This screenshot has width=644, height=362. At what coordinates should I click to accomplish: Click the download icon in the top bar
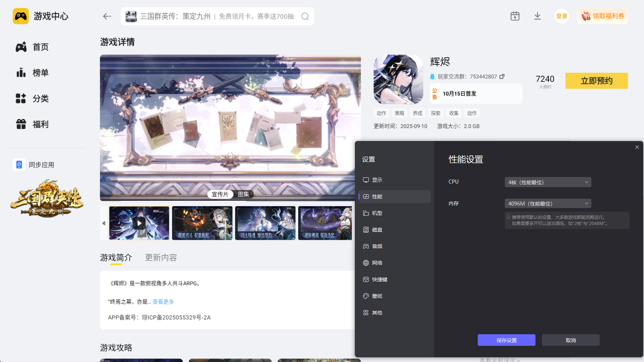pyautogui.click(x=538, y=16)
